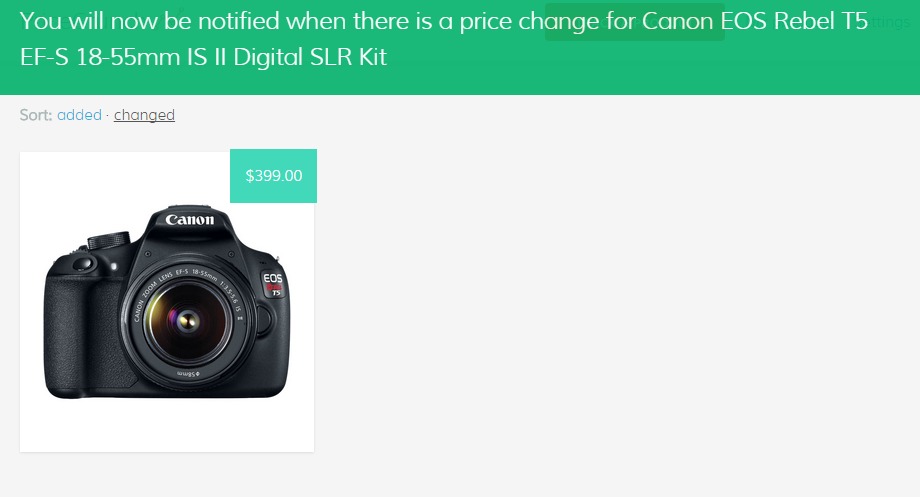Click the 'You will now be notified' message text
920x497 pixels.
(x=150, y=21)
